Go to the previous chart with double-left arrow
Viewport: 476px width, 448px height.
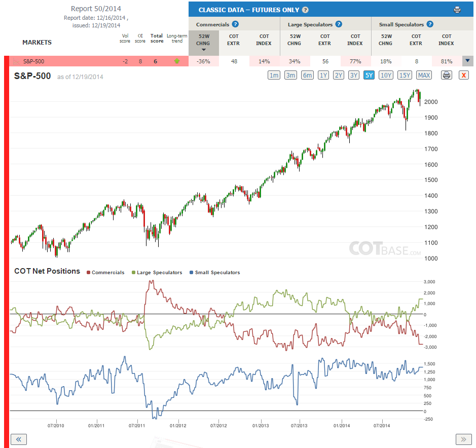pyautogui.click(x=19, y=439)
